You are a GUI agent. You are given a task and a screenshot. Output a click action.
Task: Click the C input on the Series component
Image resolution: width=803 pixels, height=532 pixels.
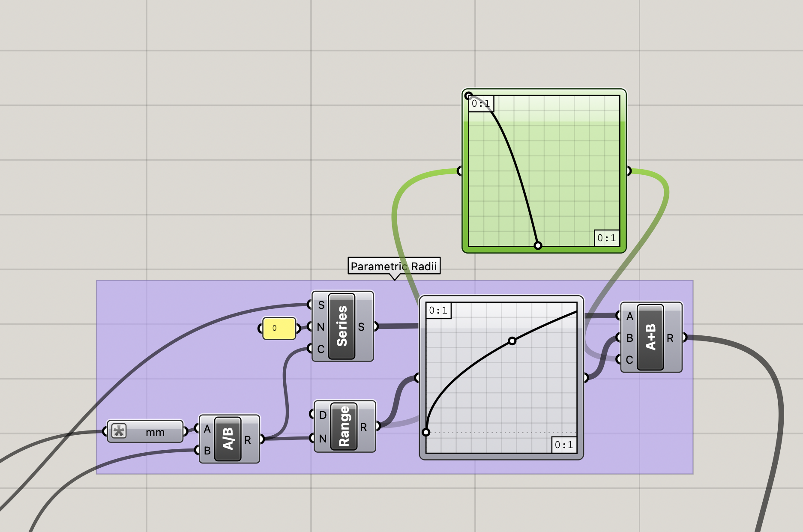click(x=321, y=349)
